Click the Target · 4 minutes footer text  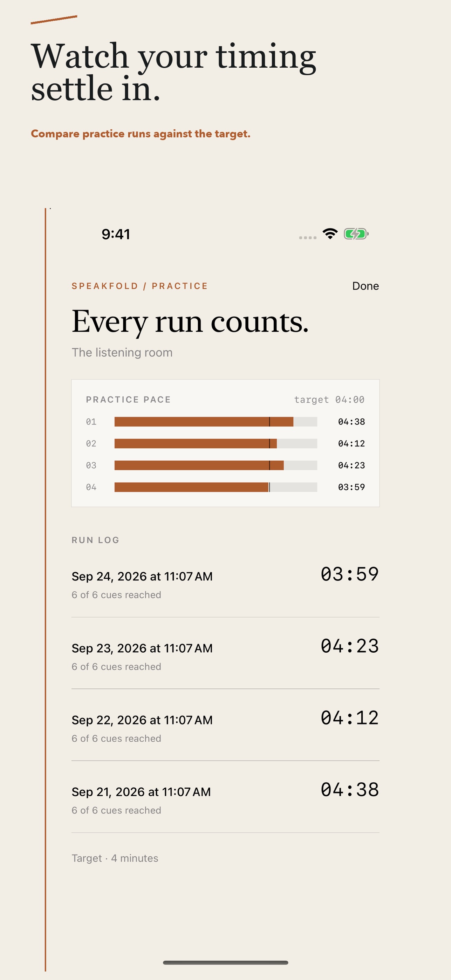pyautogui.click(x=115, y=858)
